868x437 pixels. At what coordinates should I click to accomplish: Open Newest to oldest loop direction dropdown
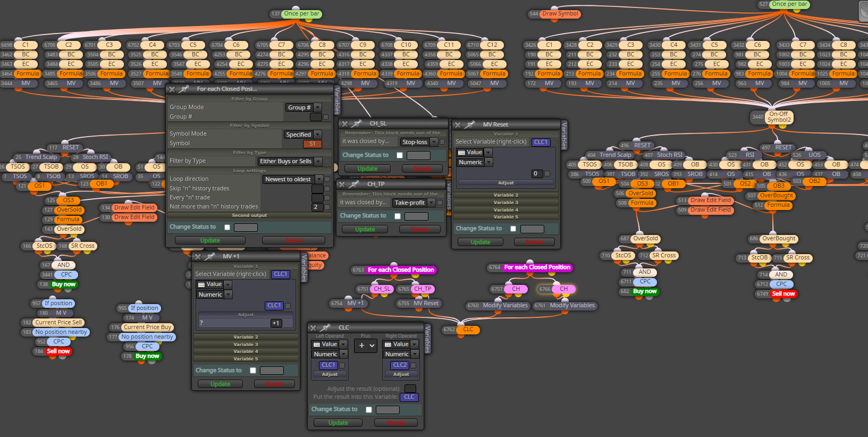[x=293, y=179]
